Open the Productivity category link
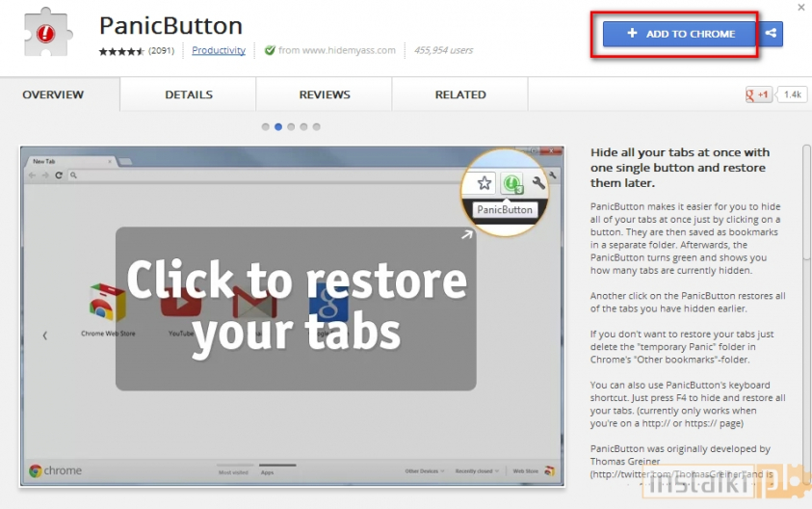Image resolution: width=812 pixels, height=509 pixels. point(218,50)
